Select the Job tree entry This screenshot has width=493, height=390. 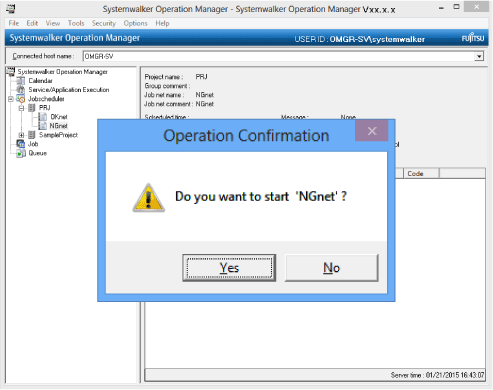coord(33,144)
